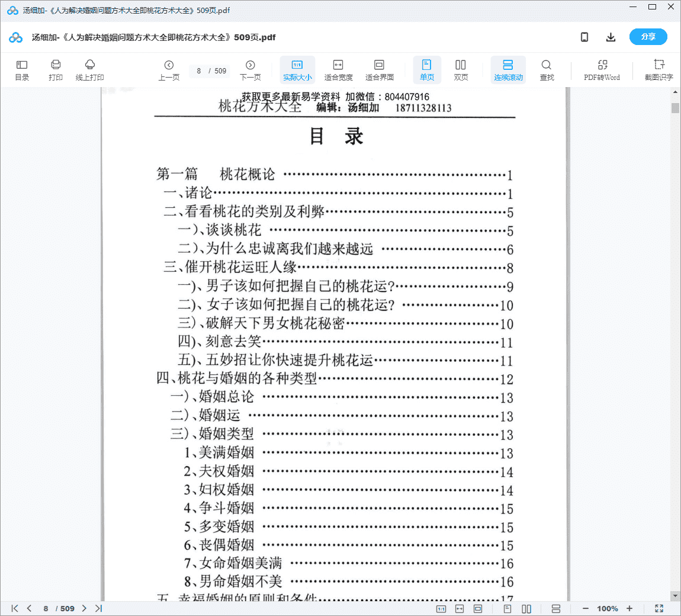Viewport: 681px width, 616px height.
Task: Download the PDF using the download icon
Action: click(x=611, y=37)
